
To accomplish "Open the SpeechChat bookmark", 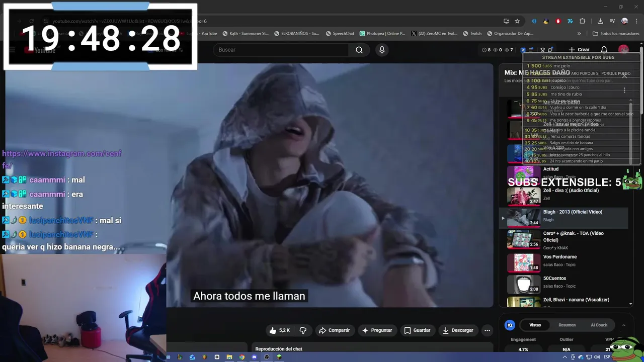I will (x=340, y=34).
